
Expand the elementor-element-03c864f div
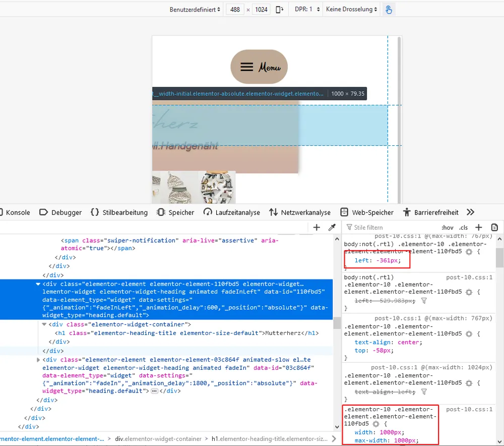click(38, 360)
